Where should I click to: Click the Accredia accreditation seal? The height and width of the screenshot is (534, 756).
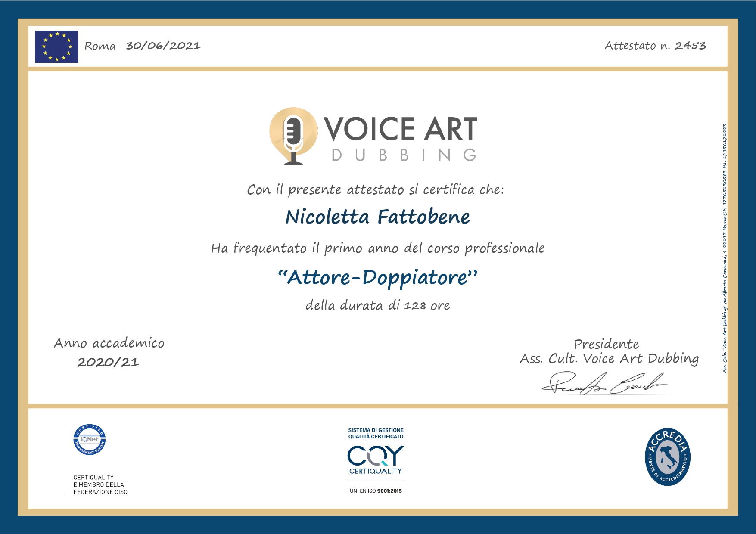click(668, 457)
